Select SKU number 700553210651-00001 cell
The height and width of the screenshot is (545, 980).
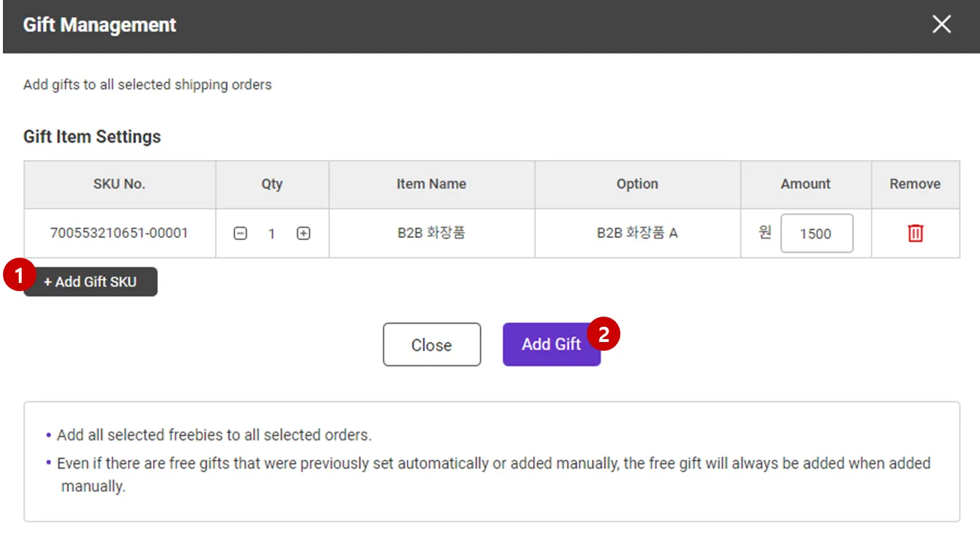coord(119,234)
